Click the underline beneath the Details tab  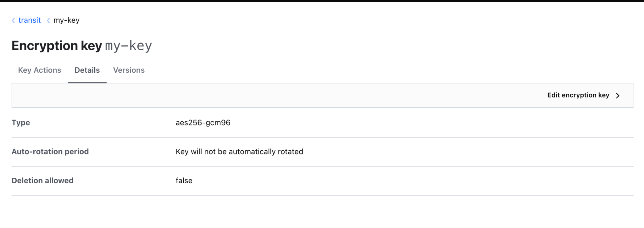[x=87, y=83]
